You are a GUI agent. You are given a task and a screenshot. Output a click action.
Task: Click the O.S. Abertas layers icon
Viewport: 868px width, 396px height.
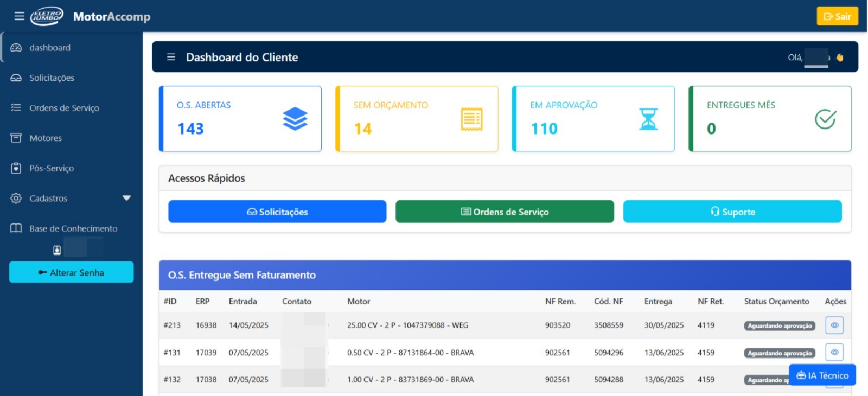[295, 119]
